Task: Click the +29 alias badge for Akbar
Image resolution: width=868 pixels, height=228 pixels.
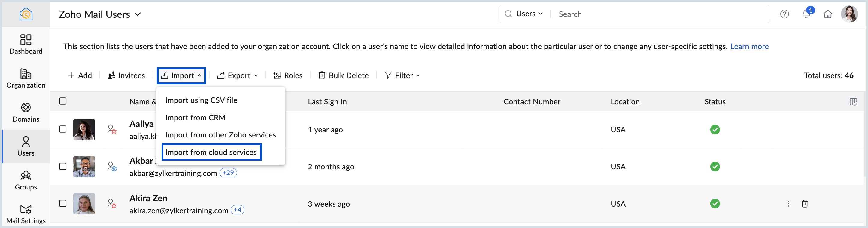Action: 228,173
